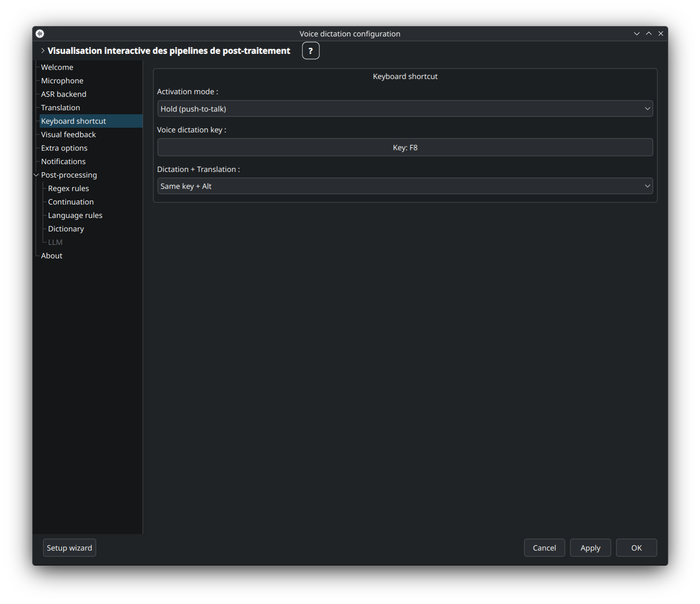Select Welcome in the sidebar

point(57,67)
